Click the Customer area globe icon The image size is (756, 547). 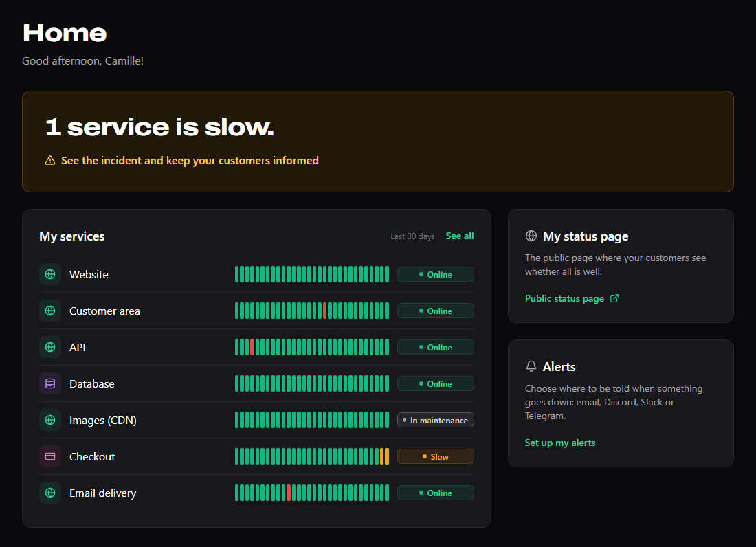50,311
